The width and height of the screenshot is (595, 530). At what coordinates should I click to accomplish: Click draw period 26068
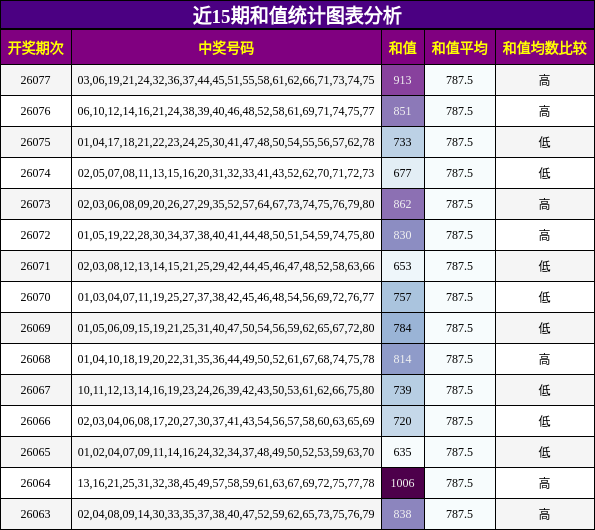tap(35, 359)
